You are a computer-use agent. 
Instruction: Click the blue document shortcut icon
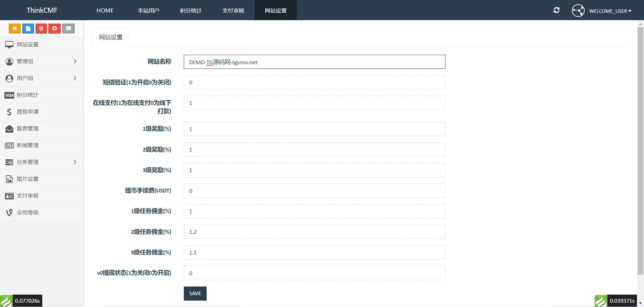[x=28, y=29]
